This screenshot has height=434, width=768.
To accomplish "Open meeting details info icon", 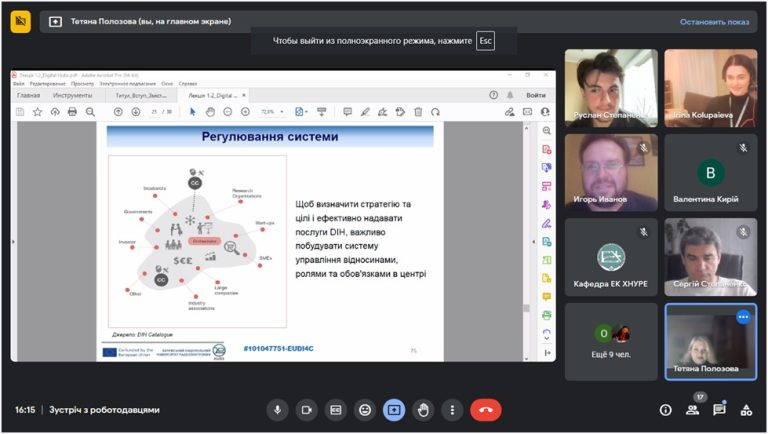I will 665,410.
